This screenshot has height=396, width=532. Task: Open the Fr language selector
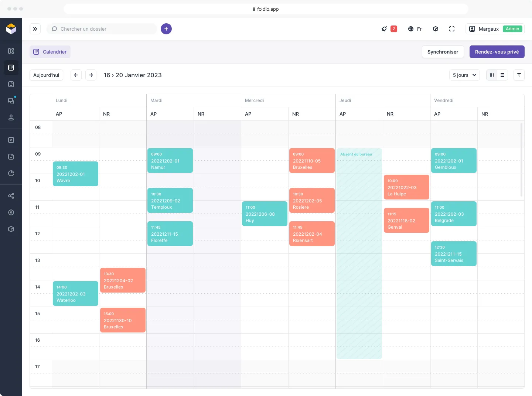pos(415,29)
